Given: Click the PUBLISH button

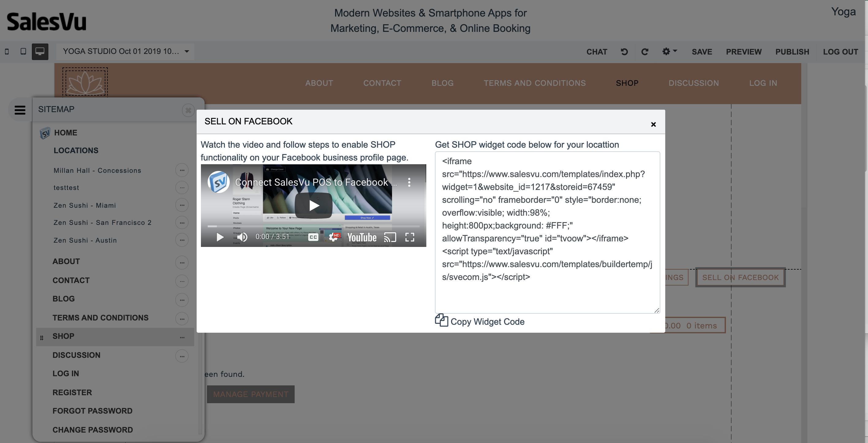Looking at the screenshot, I should (x=792, y=52).
